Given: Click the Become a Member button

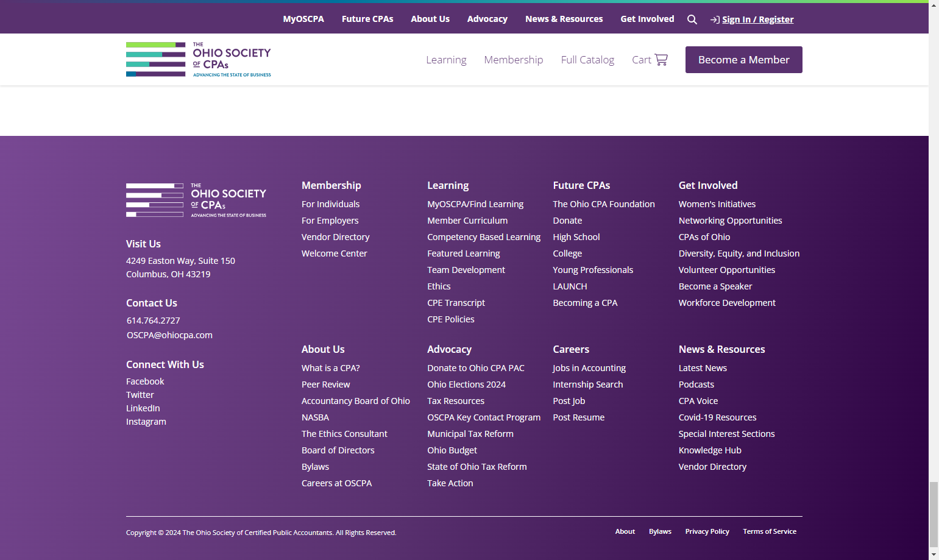Looking at the screenshot, I should point(744,60).
